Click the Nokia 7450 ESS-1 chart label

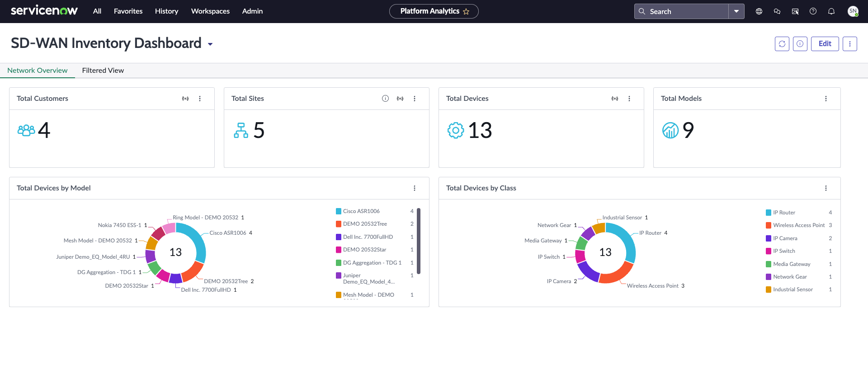click(123, 225)
